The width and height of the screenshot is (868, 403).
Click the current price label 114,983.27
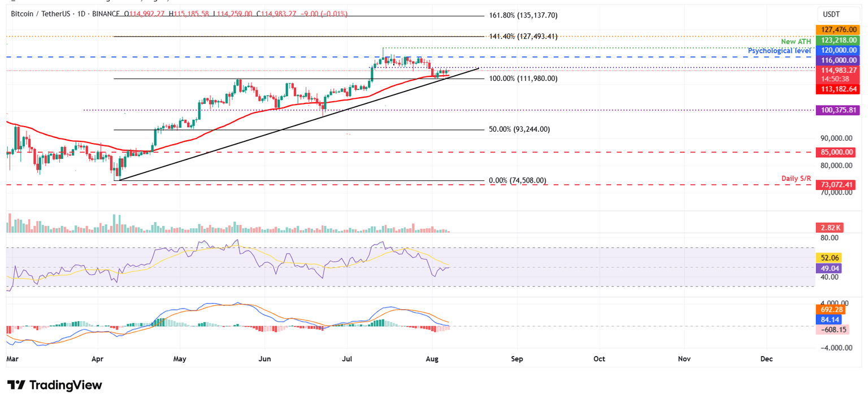[x=838, y=71]
